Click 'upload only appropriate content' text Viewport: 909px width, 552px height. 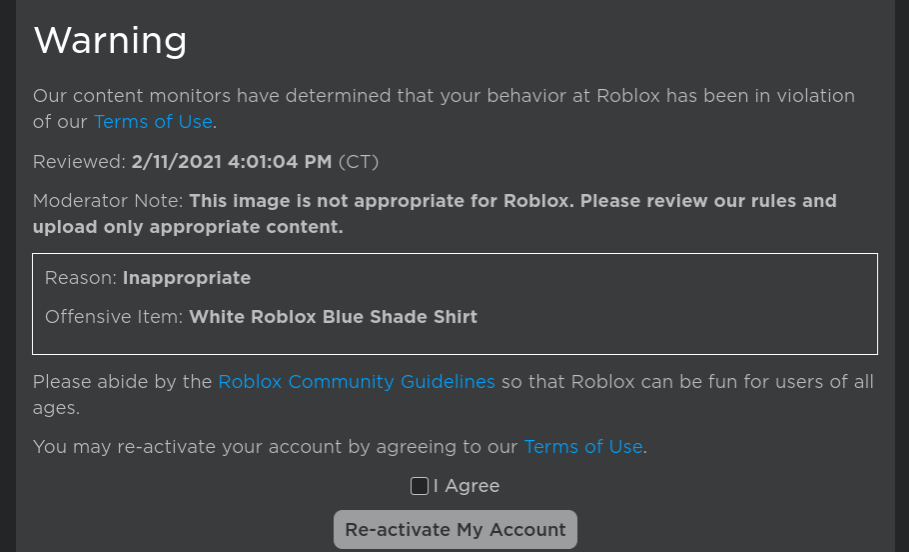tap(188, 227)
